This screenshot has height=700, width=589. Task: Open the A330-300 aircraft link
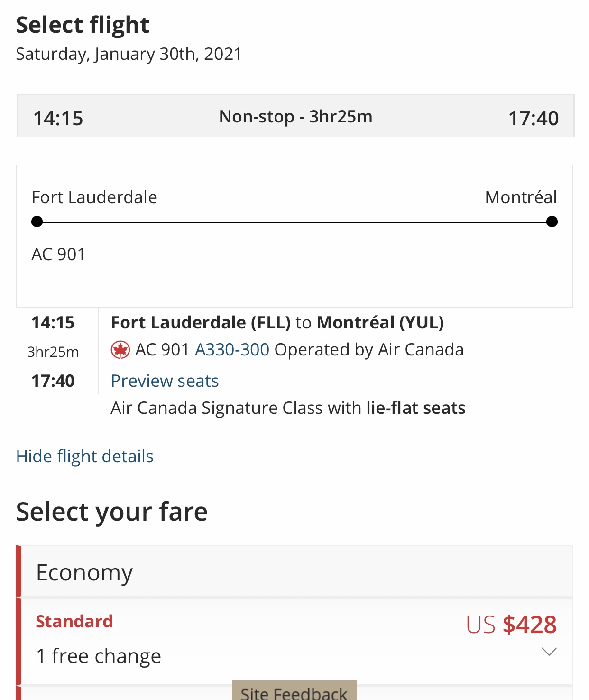(232, 350)
